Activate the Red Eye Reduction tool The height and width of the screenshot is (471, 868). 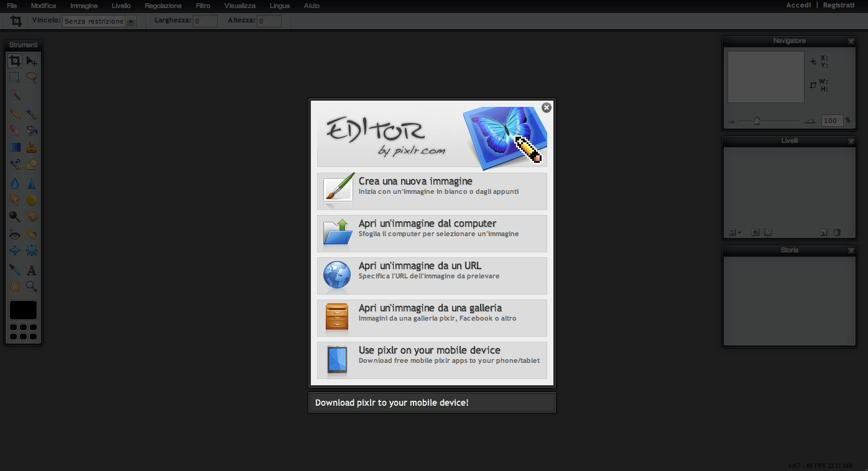point(15,234)
